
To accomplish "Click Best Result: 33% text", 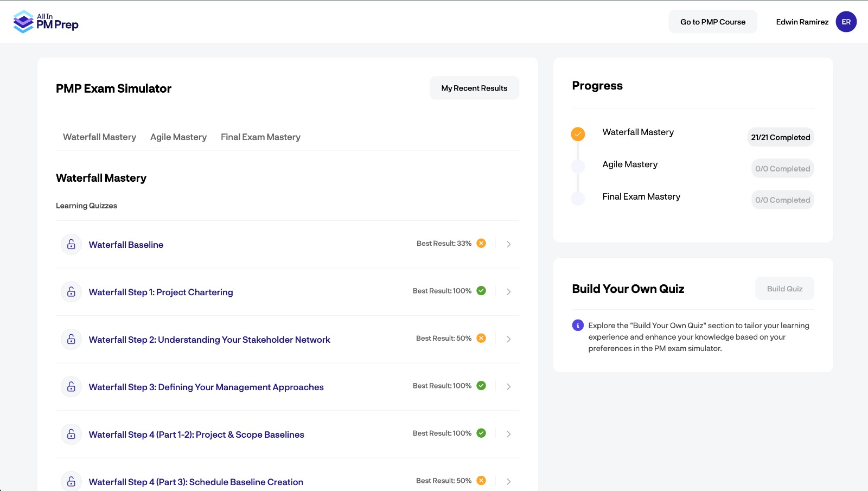I will click(x=444, y=244).
